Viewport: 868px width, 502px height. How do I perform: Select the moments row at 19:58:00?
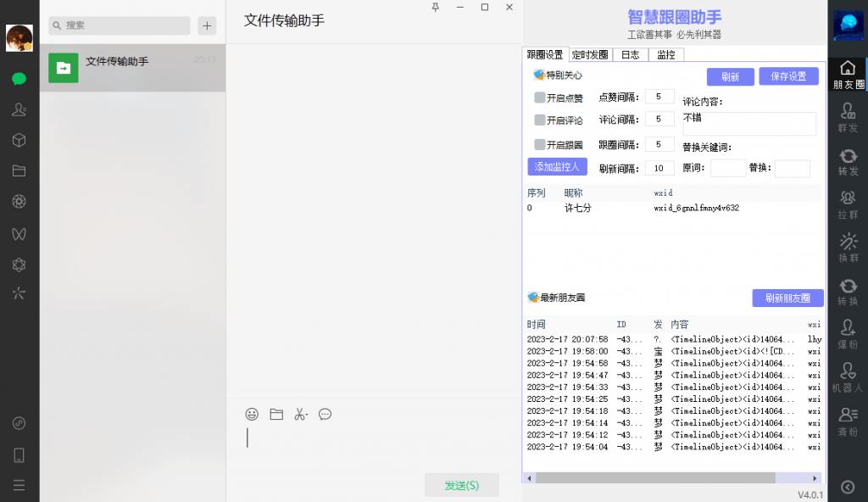tap(673, 351)
